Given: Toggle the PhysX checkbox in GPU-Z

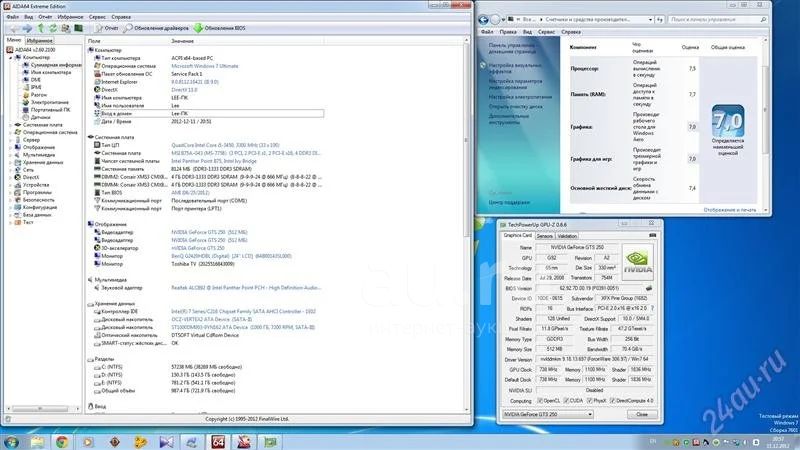Looking at the screenshot, I should 589,401.
